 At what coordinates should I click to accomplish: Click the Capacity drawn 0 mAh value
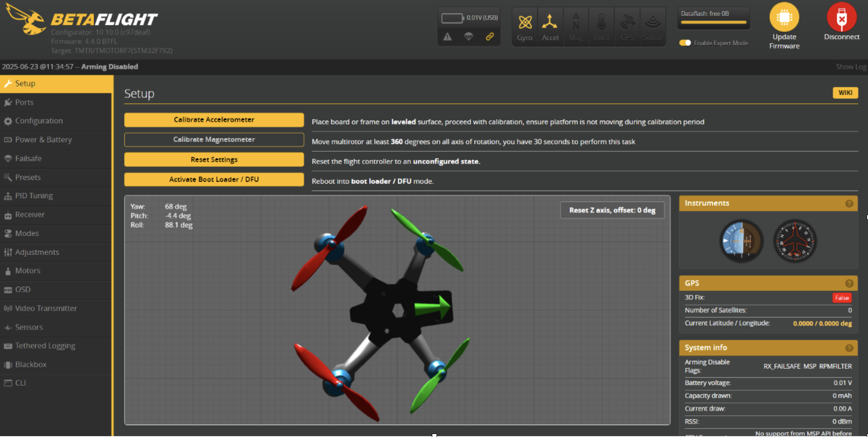coord(842,396)
